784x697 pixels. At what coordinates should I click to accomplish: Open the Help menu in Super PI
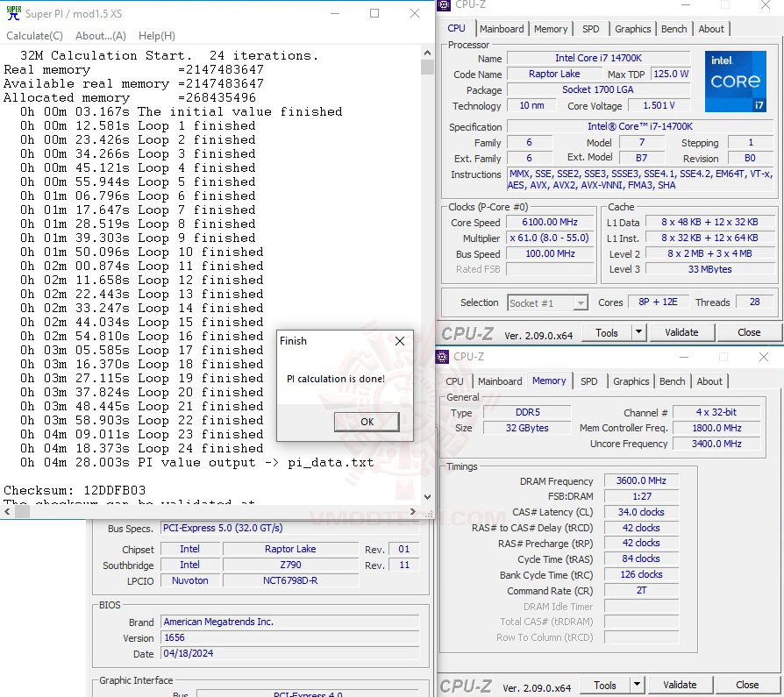[156, 35]
